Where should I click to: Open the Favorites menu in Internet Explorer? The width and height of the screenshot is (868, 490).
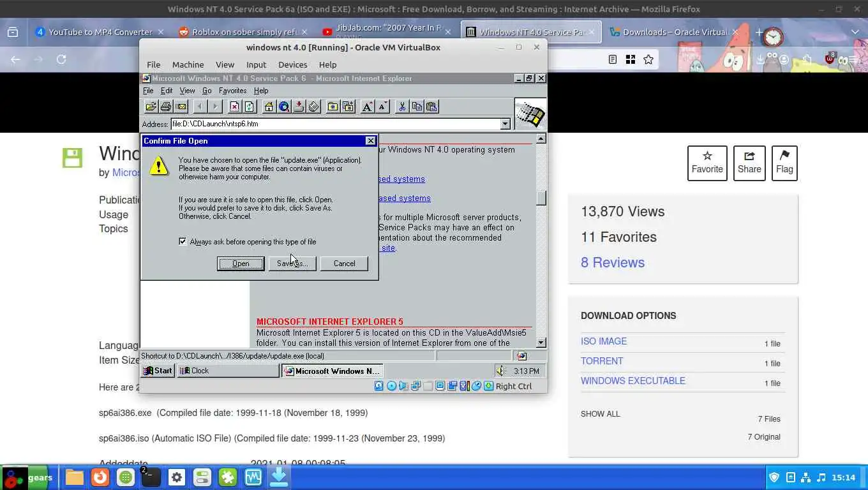(x=232, y=91)
